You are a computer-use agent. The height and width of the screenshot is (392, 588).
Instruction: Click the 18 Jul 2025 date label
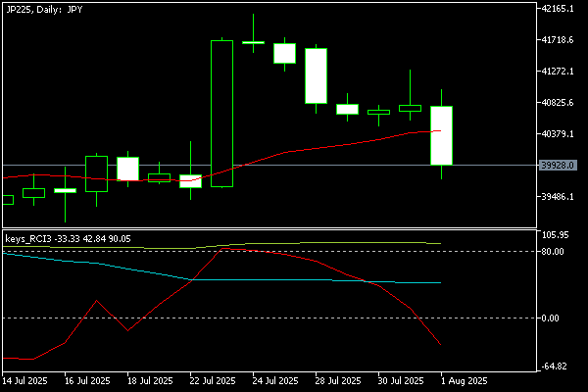tap(150, 381)
